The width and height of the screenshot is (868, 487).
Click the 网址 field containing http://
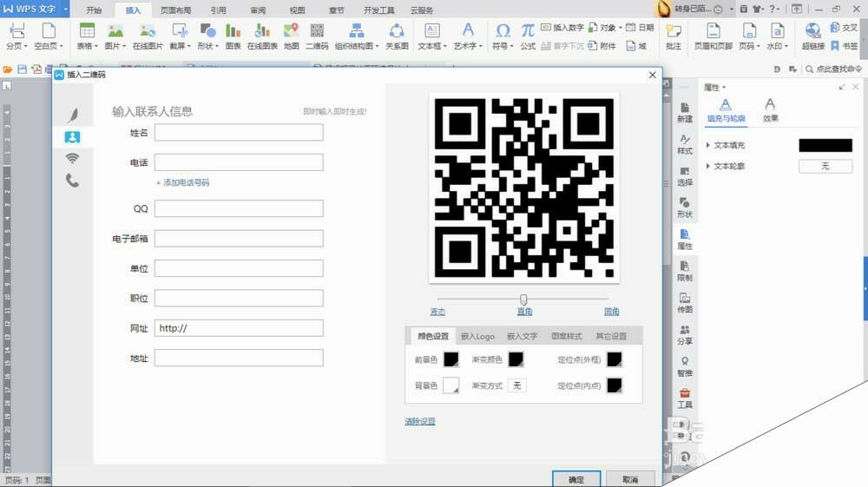pyautogui.click(x=239, y=328)
